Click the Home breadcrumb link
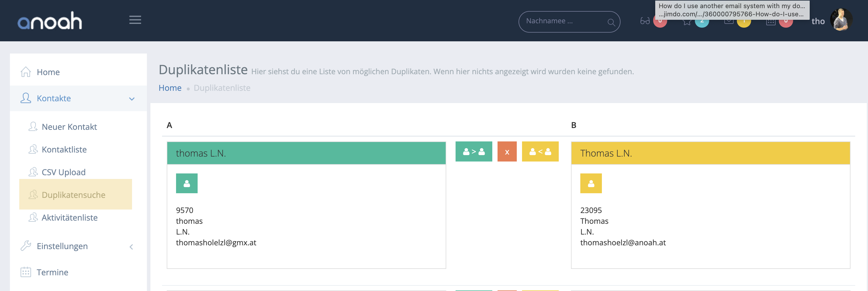The height and width of the screenshot is (291, 868). point(170,88)
